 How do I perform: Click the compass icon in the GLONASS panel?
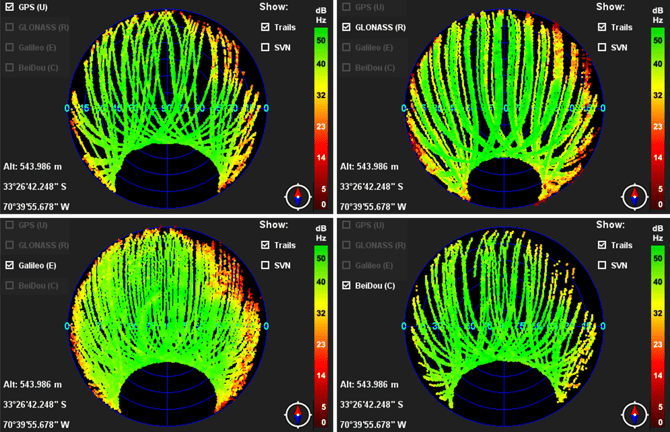click(x=633, y=196)
